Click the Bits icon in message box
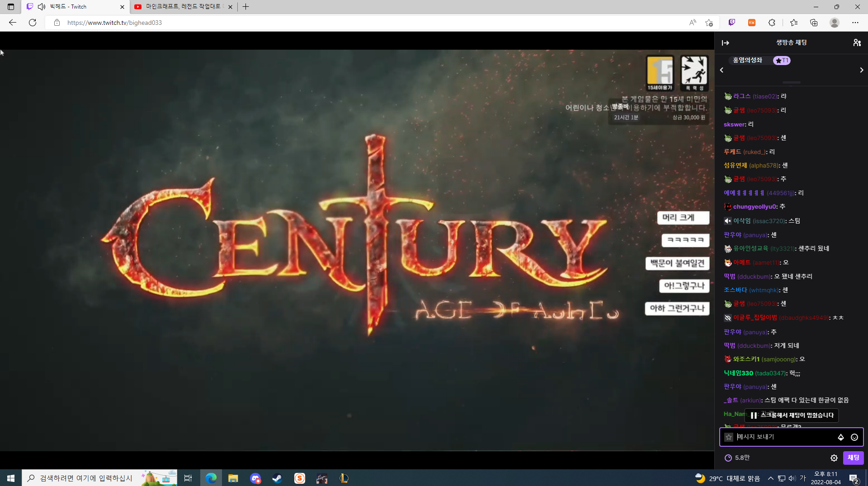 click(840, 437)
